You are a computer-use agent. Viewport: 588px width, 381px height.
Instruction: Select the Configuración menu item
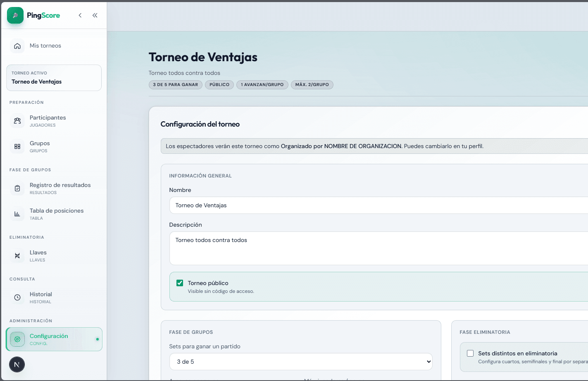[x=54, y=339]
